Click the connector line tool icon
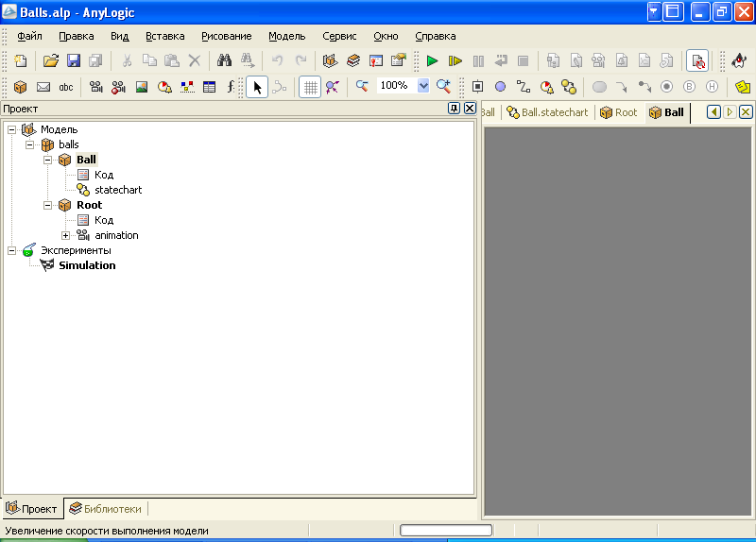Screen dimensions: 756x542 [524, 87]
